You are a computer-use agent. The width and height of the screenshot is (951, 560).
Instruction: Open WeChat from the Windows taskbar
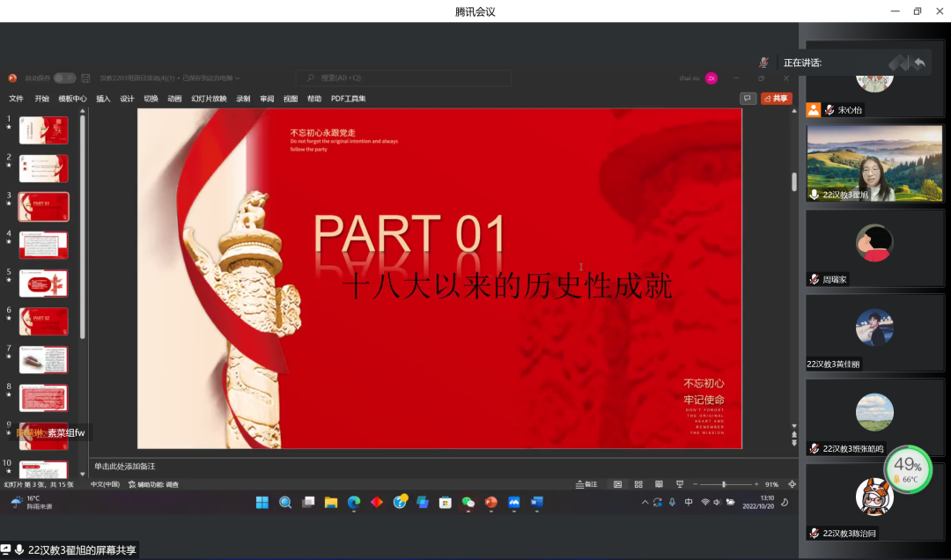[x=468, y=503]
